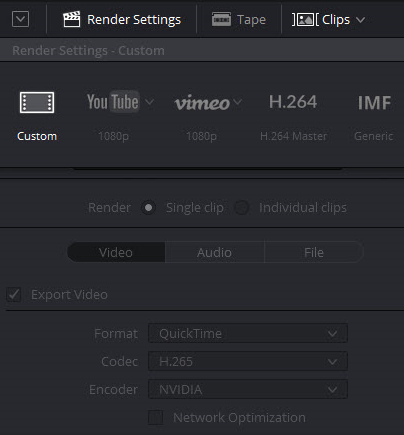Choose the Vimeo 1080p preset logo
Image resolution: width=404 pixels, height=435 pixels.
(x=202, y=103)
